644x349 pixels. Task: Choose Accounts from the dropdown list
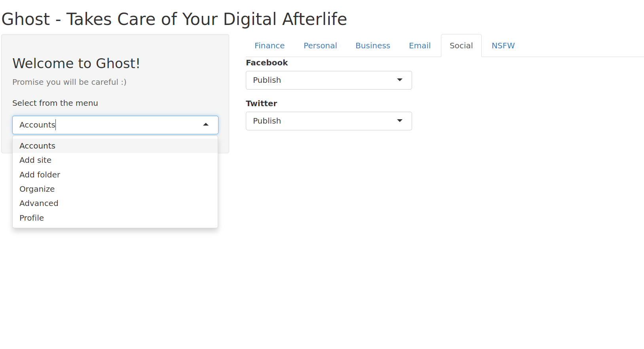coord(38,146)
